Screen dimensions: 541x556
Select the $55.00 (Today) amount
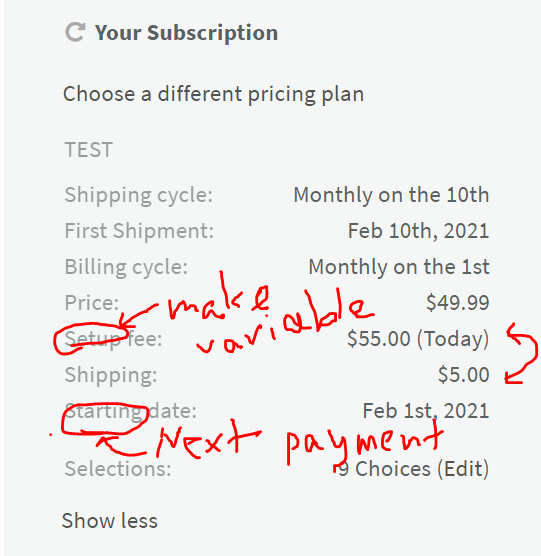[x=418, y=339]
